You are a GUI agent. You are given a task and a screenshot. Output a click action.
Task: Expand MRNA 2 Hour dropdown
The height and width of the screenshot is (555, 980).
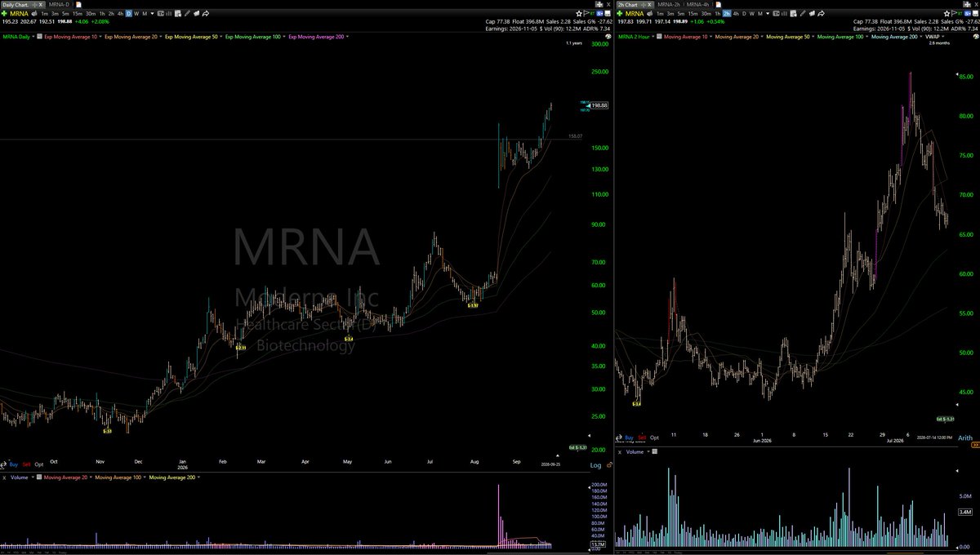[653, 37]
